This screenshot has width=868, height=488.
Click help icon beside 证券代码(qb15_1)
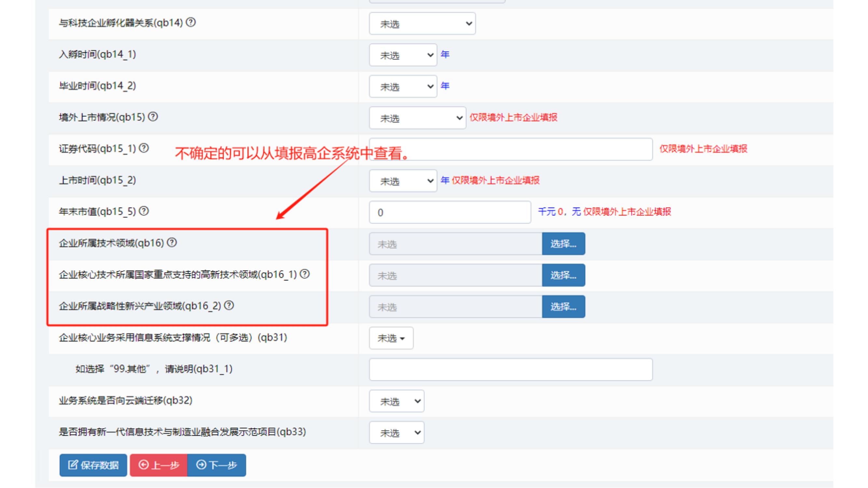(144, 148)
